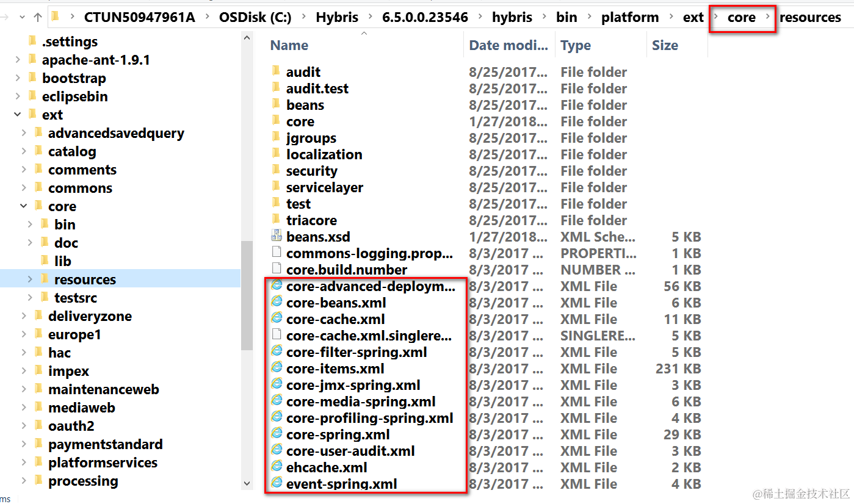Select the .settings tree folder
Screen dimensions: 854x504
(x=70, y=41)
